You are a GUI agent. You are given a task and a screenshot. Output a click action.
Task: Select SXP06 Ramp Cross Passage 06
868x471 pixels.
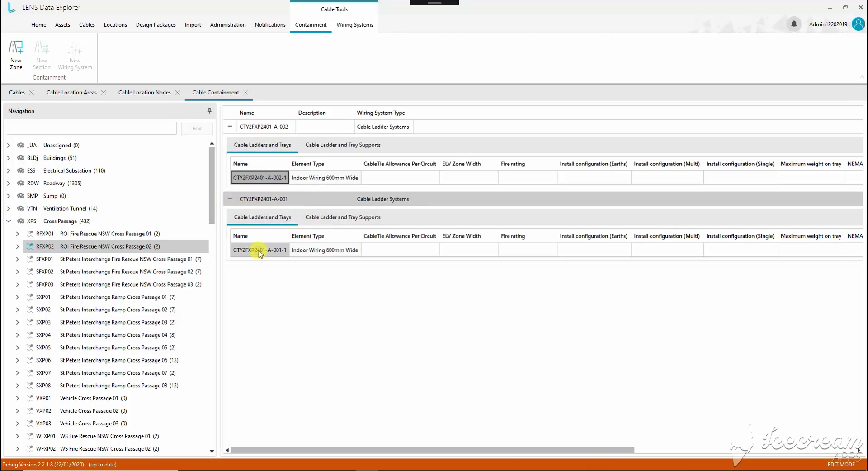[x=108, y=361]
